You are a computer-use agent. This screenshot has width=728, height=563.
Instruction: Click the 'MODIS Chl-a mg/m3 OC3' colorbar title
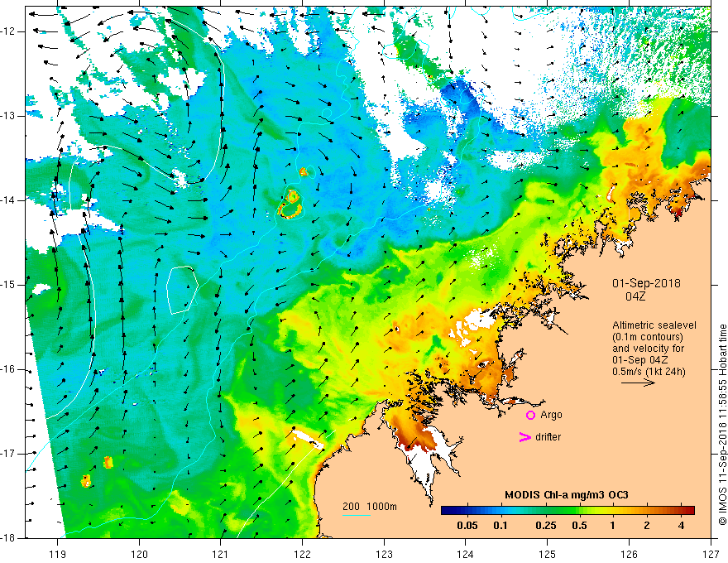pos(567,495)
